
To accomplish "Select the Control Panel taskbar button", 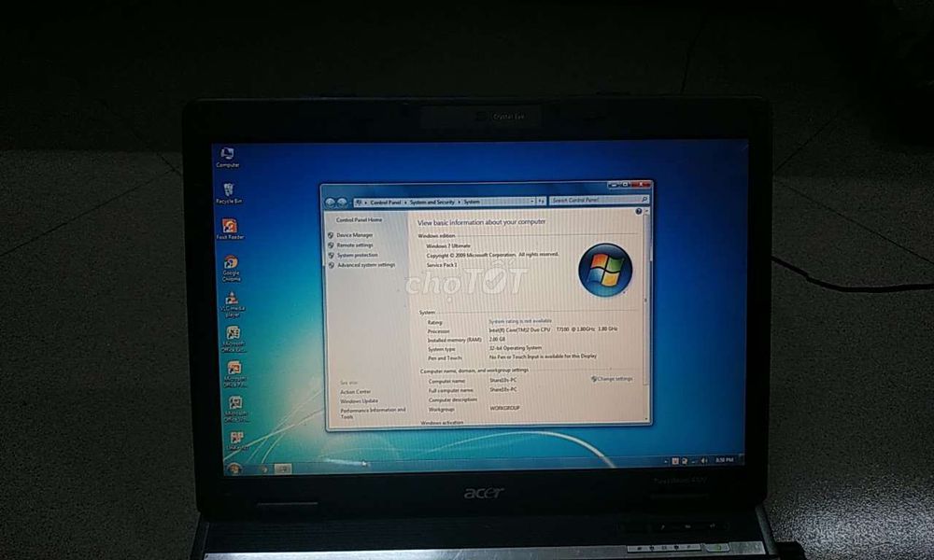I will 283,469.
